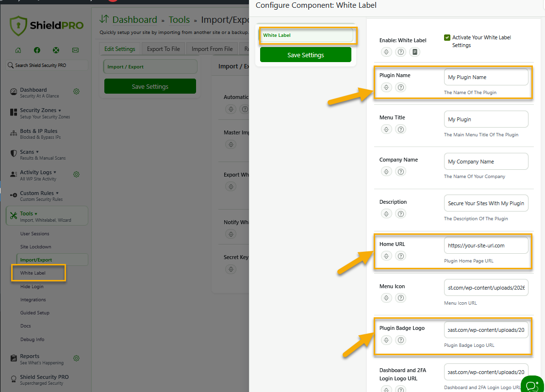The height and width of the screenshot is (392, 545).
Task: Open email contact via envelope icon
Action: 74,50
